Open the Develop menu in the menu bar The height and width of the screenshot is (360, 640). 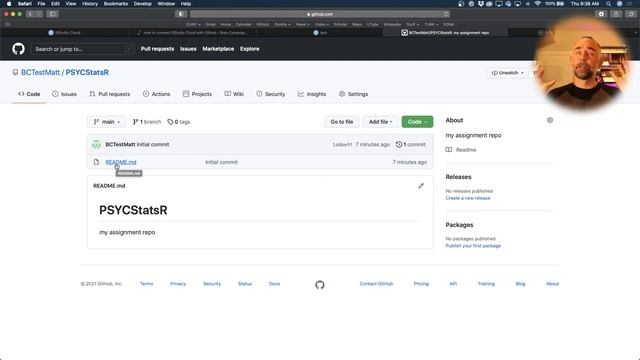pyautogui.click(x=142, y=4)
